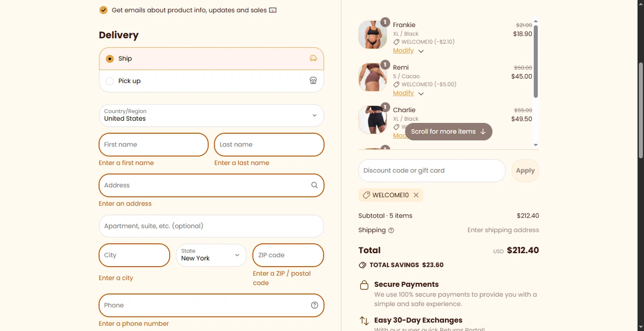This screenshot has height=331, width=644.
Task: Click the Discount code or gift card field
Action: 432,171
